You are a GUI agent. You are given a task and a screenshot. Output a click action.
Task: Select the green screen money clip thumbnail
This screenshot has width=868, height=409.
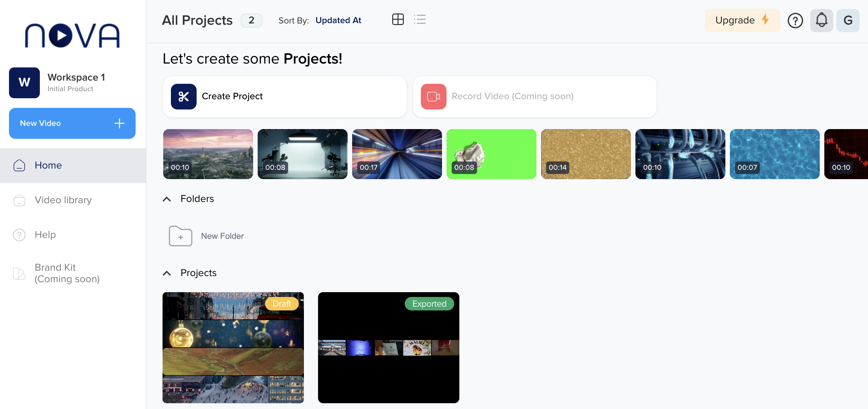[x=491, y=154]
